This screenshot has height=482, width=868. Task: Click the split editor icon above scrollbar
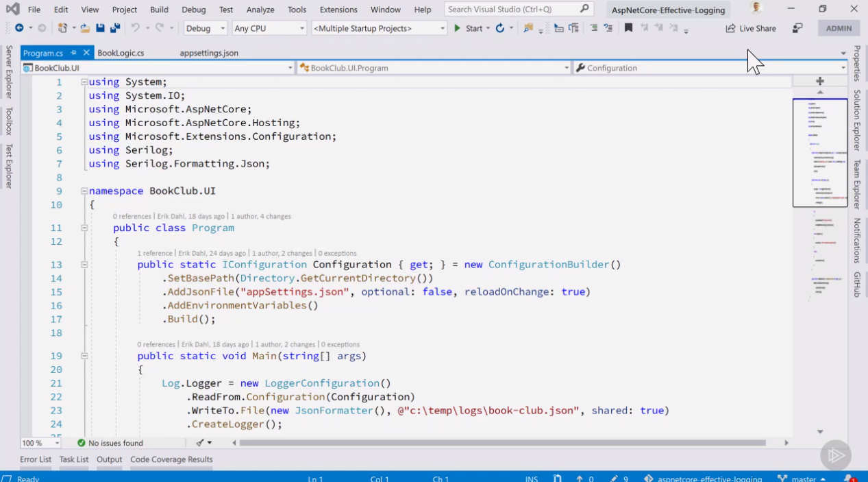click(x=820, y=81)
